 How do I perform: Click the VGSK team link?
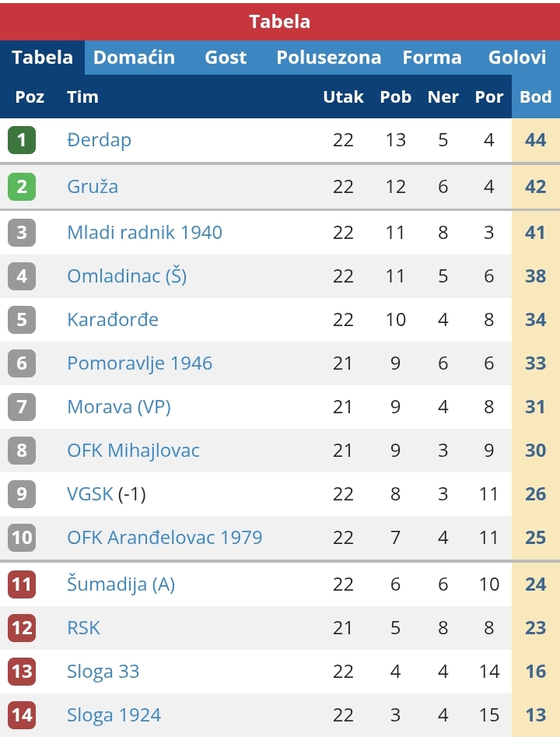click(x=90, y=494)
